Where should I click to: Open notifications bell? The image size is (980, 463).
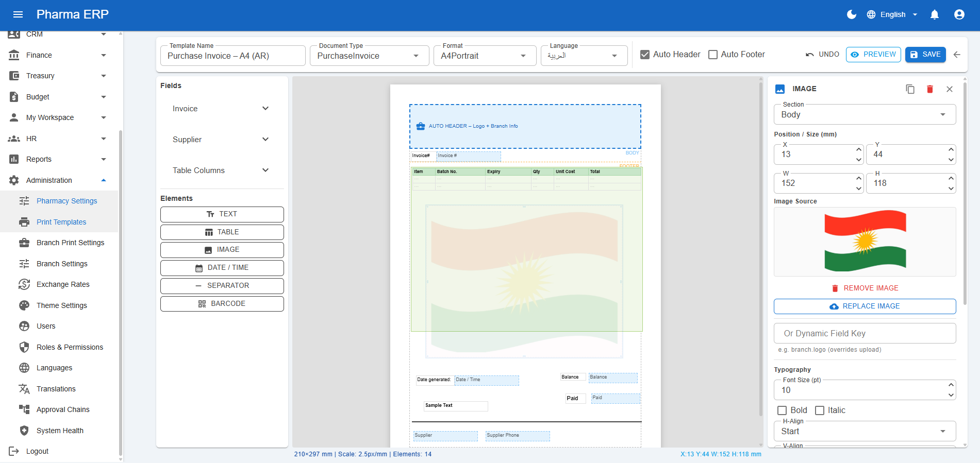(x=935, y=14)
